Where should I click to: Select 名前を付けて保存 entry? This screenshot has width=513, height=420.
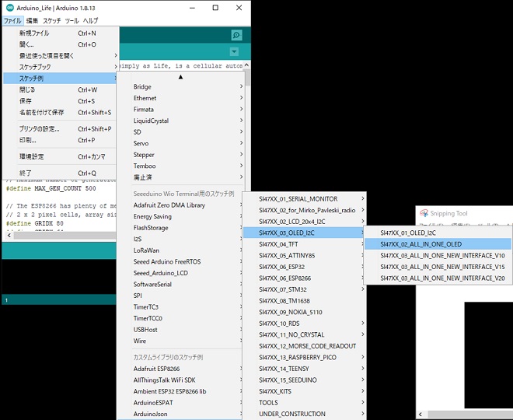click(60, 112)
